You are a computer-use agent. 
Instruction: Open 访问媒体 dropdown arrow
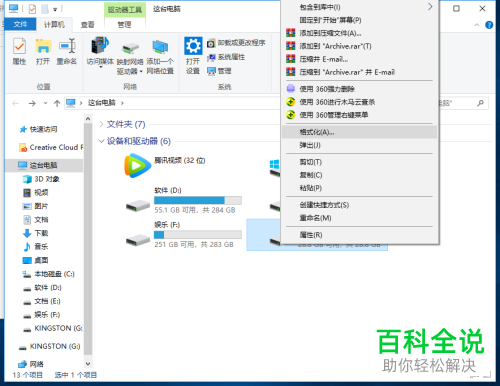(100, 67)
